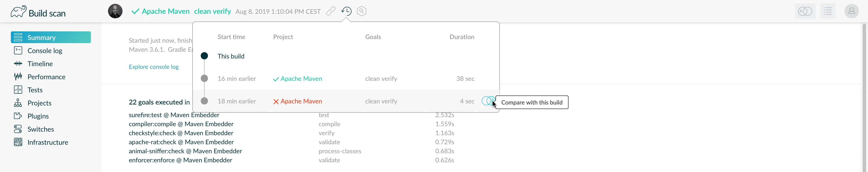Select the This build timeline dot

click(204, 56)
